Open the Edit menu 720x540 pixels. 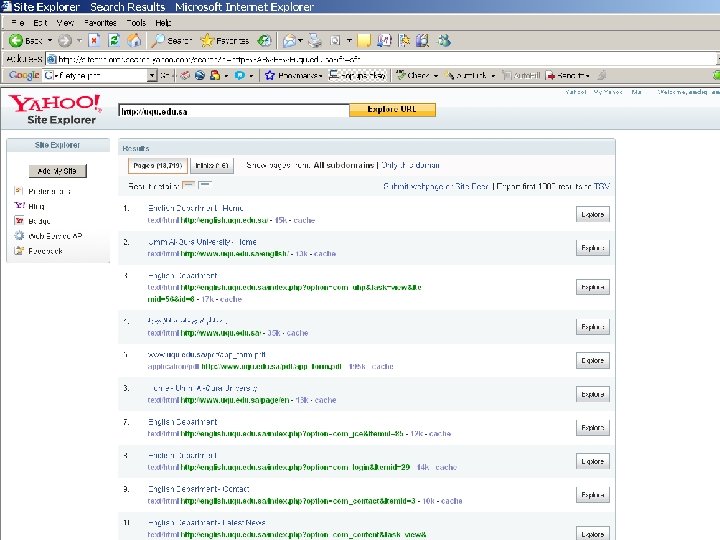pos(40,22)
